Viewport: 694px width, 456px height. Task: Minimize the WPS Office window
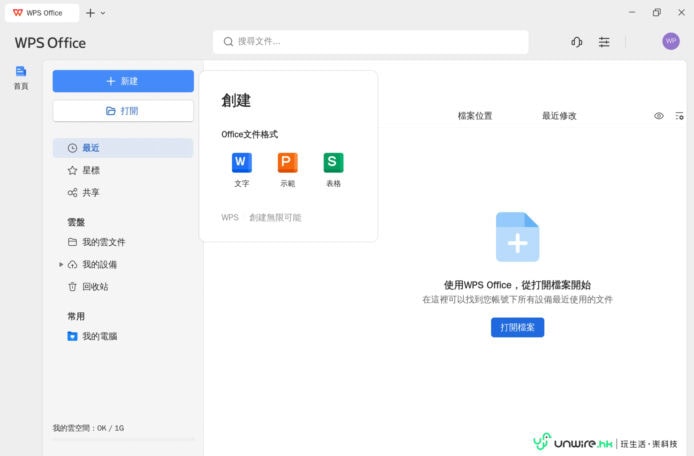tap(632, 12)
